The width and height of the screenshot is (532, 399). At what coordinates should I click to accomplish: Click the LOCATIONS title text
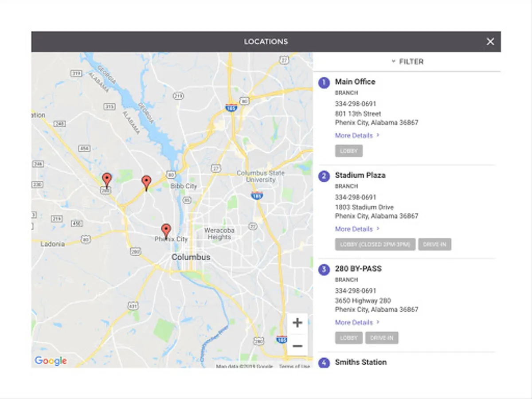266,42
